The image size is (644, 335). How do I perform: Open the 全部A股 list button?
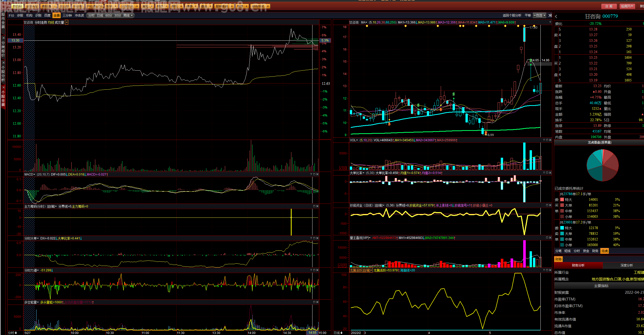[32, 6]
